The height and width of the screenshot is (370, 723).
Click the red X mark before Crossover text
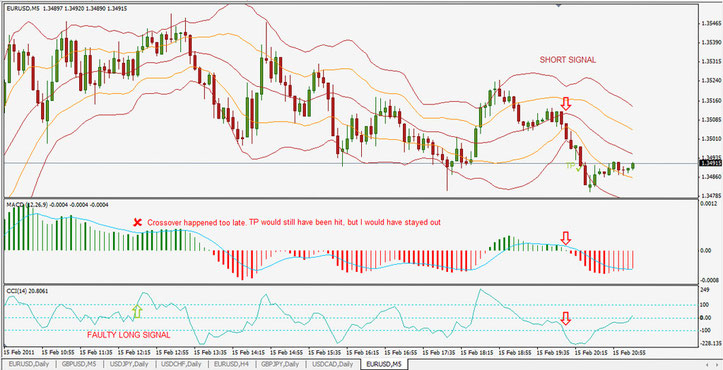(x=137, y=222)
